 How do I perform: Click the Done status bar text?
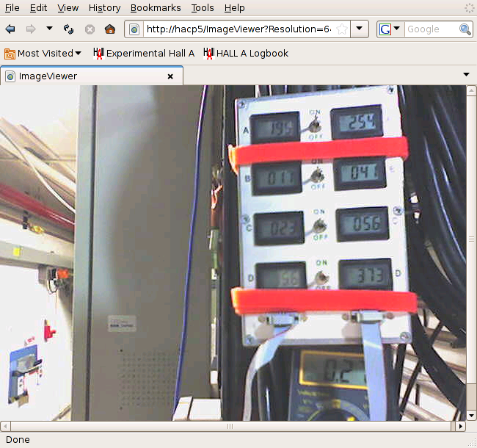point(18,440)
